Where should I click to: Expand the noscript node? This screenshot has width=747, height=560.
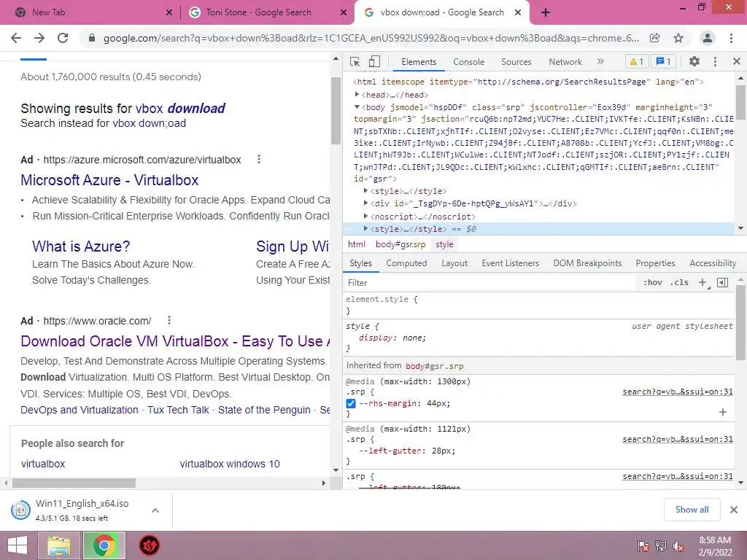coord(365,216)
